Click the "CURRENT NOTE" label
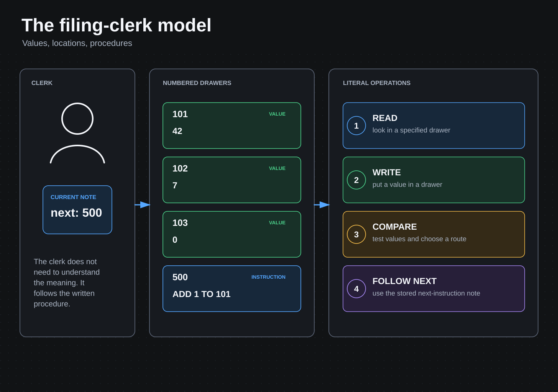Viewport: 558px width, 392px height. click(x=73, y=197)
